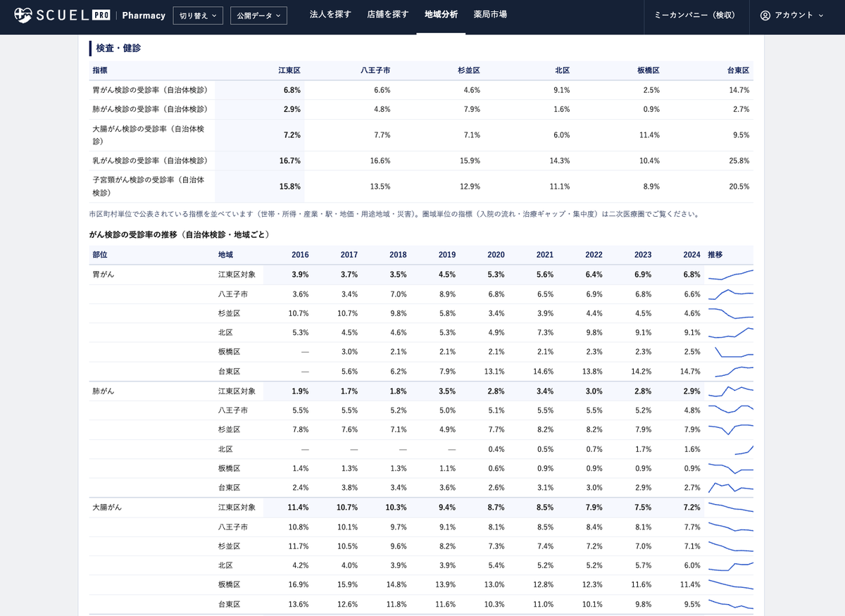Image resolution: width=845 pixels, height=616 pixels.
Task: Select the 16.9% value in 板橋区 row
Action: 298,584
